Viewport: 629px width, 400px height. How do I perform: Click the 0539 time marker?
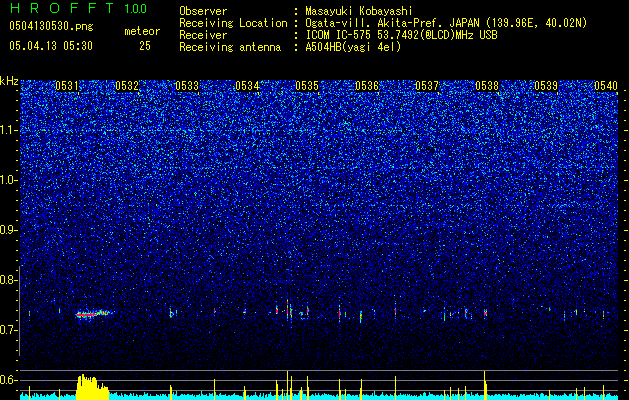(547, 86)
